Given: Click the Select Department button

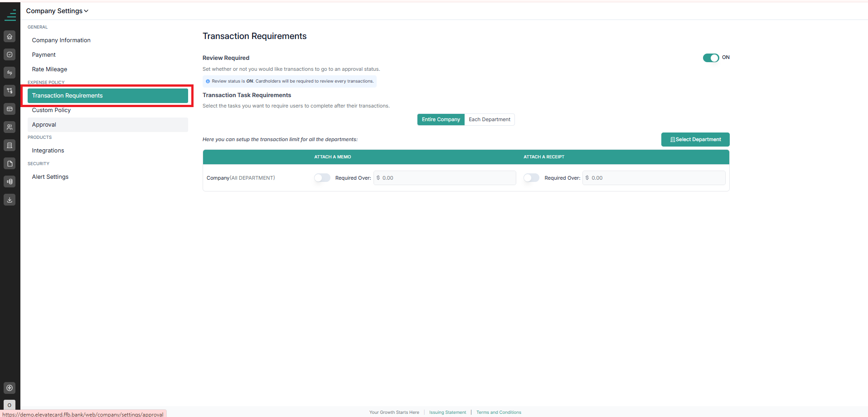Looking at the screenshot, I should click(x=695, y=139).
